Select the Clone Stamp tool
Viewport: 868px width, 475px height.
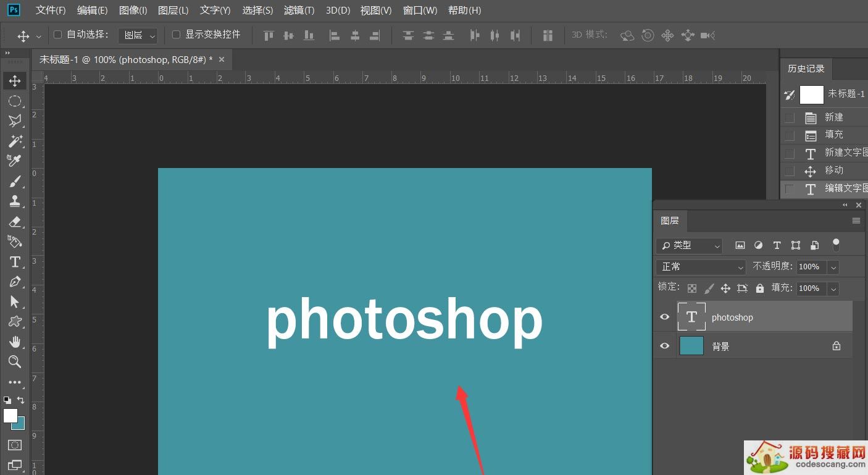(15, 201)
